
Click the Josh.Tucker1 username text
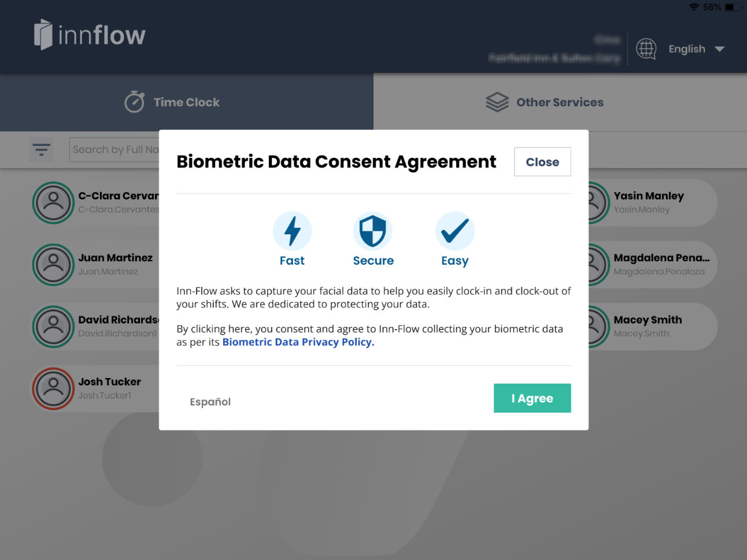pos(105,395)
